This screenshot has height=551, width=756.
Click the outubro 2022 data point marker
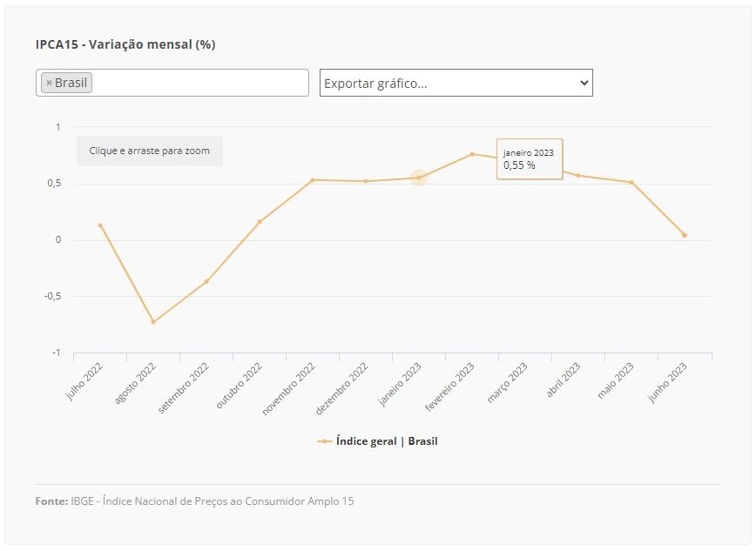click(x=260, y=222)
